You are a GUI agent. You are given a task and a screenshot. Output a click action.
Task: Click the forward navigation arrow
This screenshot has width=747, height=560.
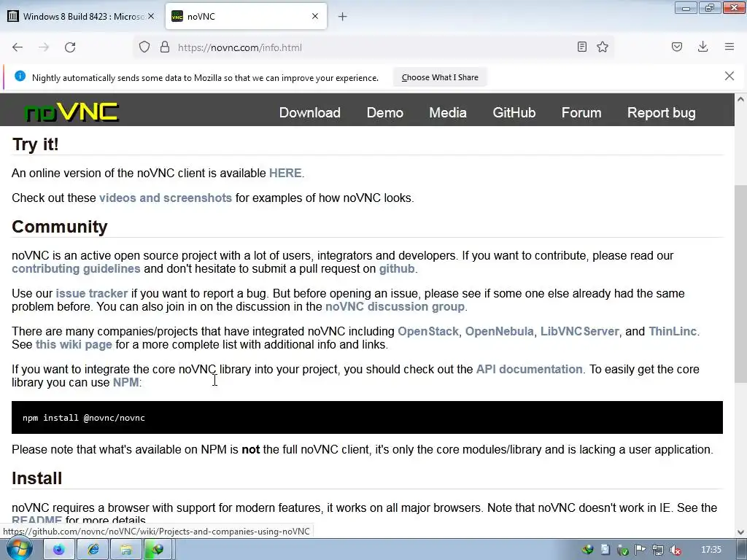click(44, 47)
